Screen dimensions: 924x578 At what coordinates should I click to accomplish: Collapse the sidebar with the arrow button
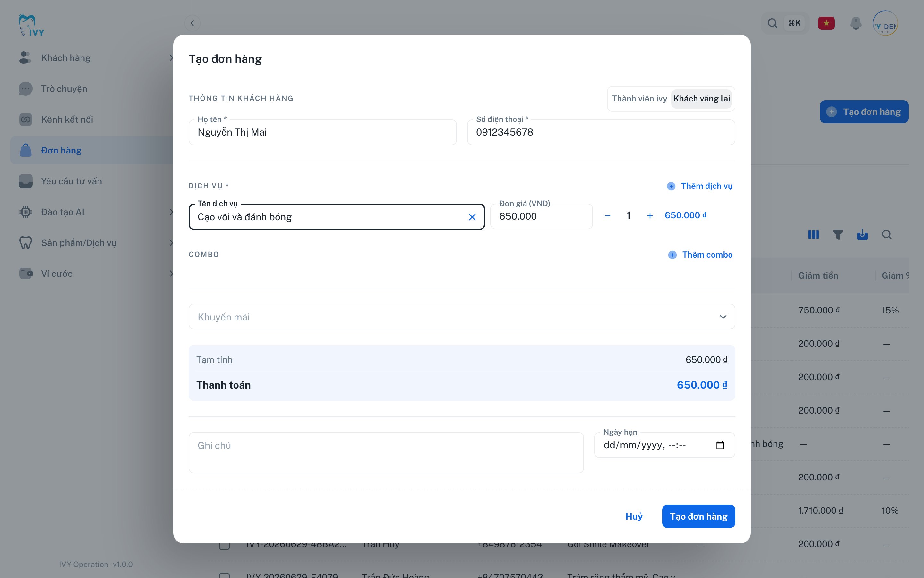193,23
